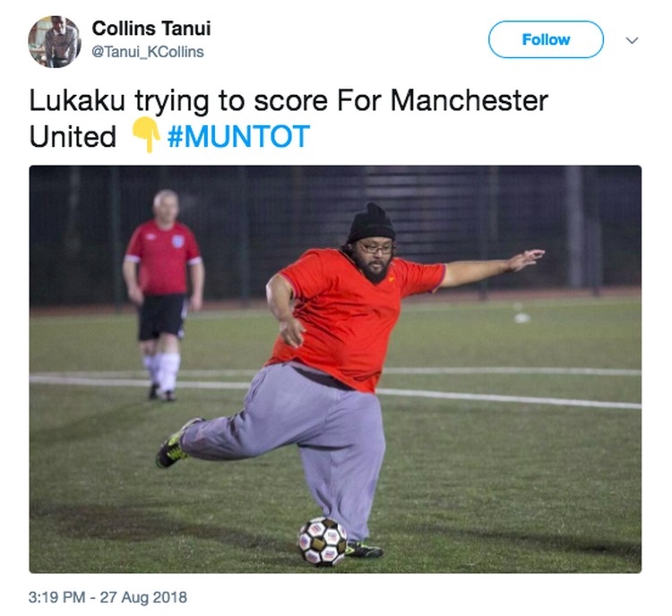Viewport: 672px width, 616px height.
Task: Expand the tweet options chevron
Action: 633,40
